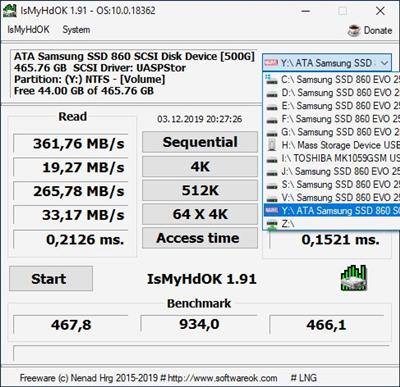Image resolution: width=400 pixels, height=387 pixels.
Task: Click the Donate link
Action: (x=378, y=30)
